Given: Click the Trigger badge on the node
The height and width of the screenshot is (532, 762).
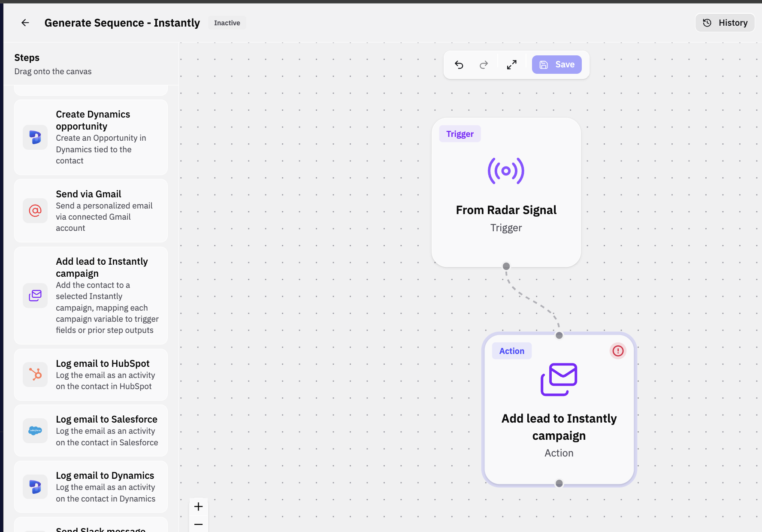Looking at the screenshot, I should (x=460, y=134).
